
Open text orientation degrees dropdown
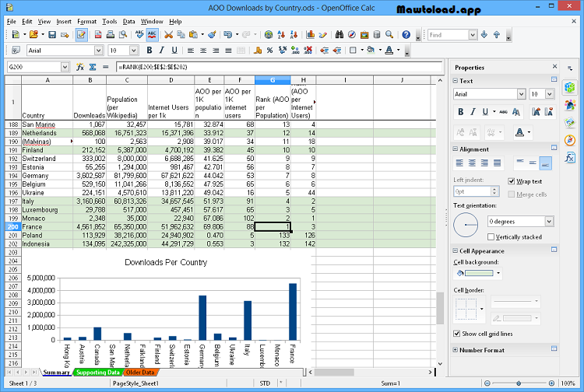(x=550, y=222)
